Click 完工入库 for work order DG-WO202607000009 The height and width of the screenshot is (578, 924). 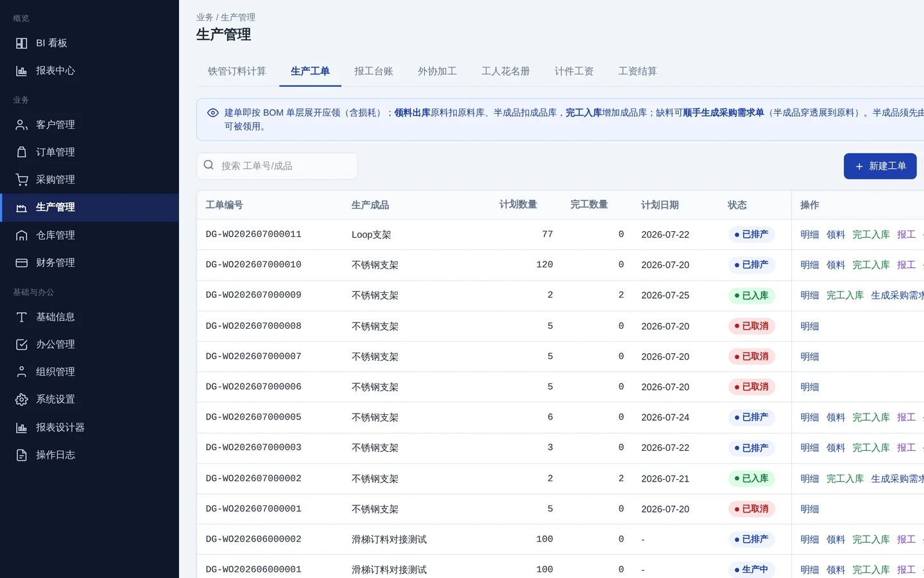tap(845, 295)
